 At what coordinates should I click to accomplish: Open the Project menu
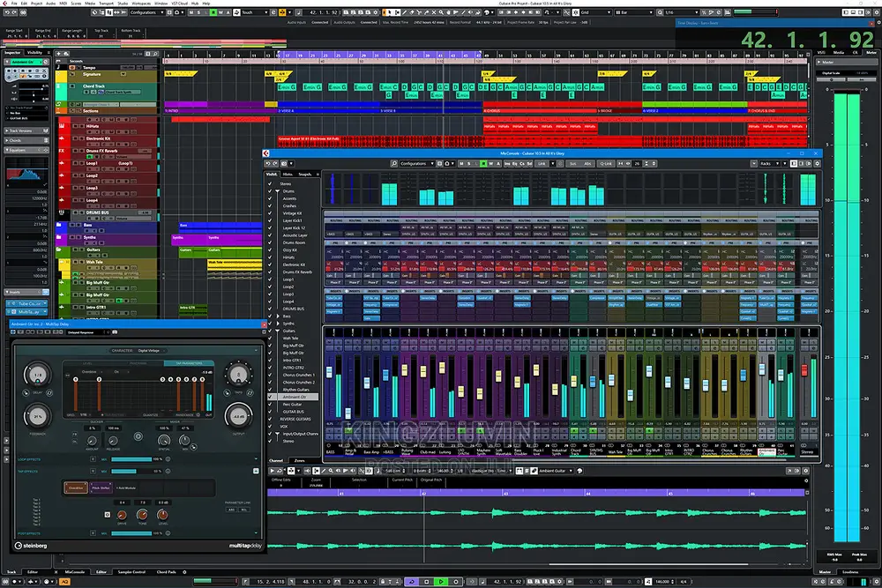[x=36, y=4]
